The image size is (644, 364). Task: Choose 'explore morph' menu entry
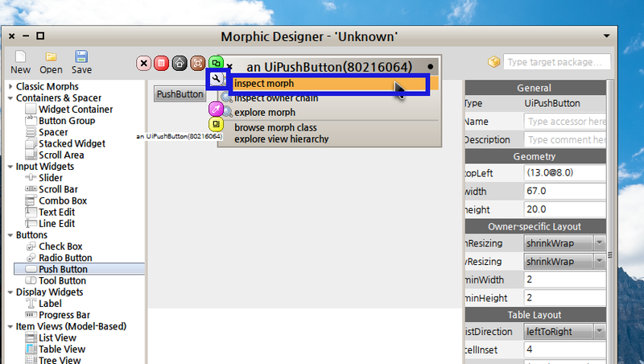click(265, 113)
